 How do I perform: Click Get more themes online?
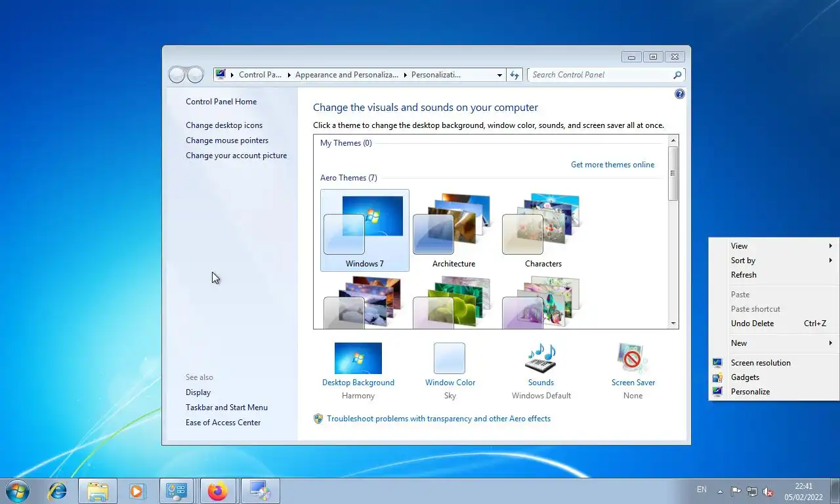[x=612, y=165]
